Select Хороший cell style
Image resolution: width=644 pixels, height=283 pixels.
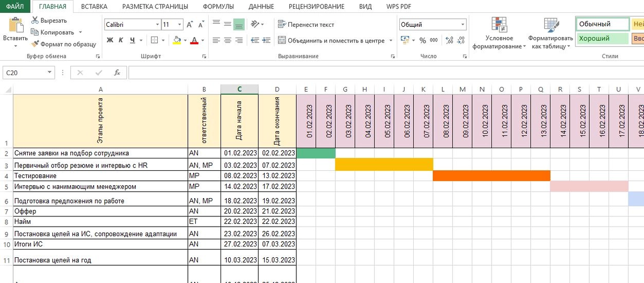point(603,39)
